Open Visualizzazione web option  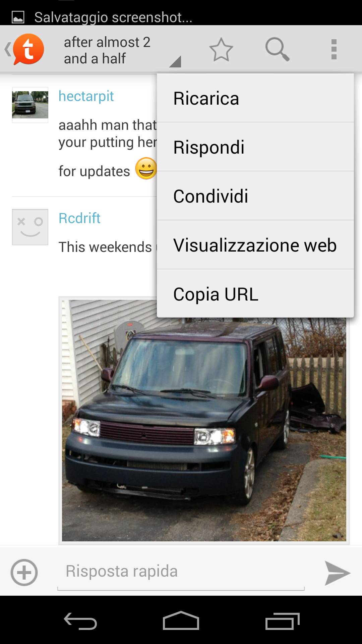[255, 245]
